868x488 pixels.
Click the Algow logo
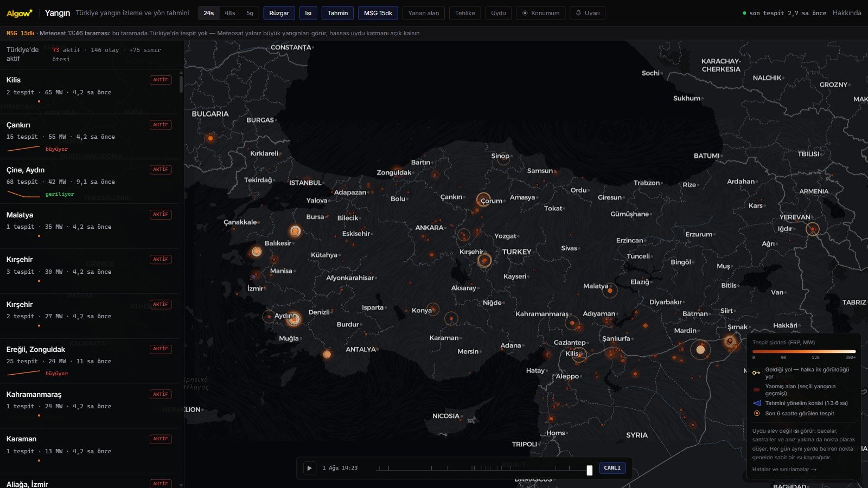pyautogui.click(x=20, y=13)
